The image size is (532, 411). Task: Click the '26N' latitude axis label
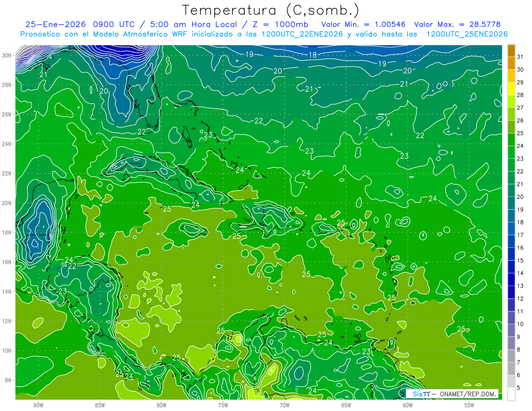click(x=7, y=114)
